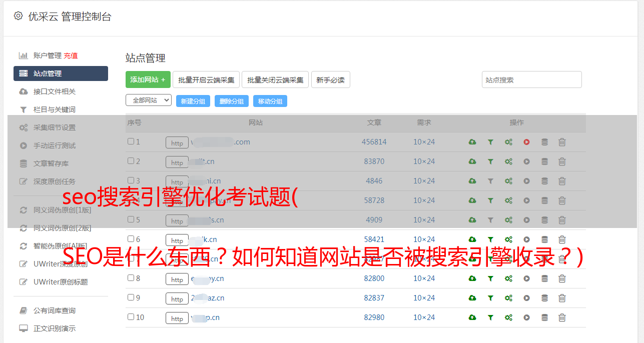Click the cloud upload icon in row 6

click(x=472, y=239)
